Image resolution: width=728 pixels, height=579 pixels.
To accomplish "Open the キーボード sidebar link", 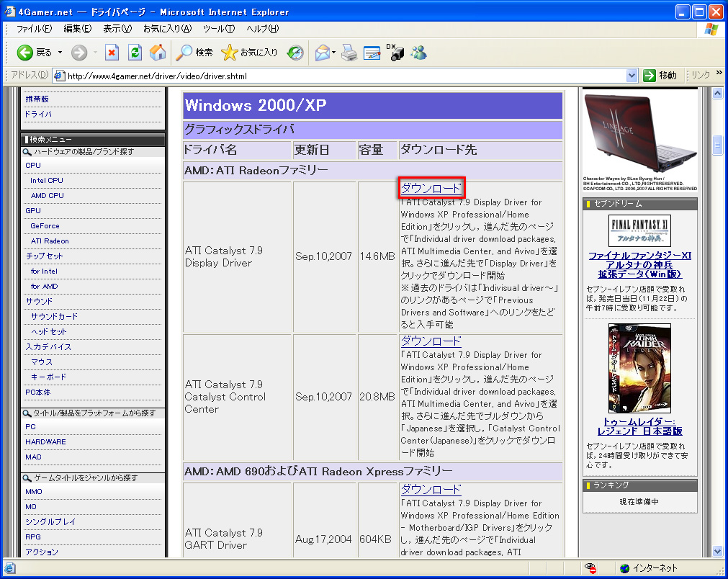I will [49, 377].
